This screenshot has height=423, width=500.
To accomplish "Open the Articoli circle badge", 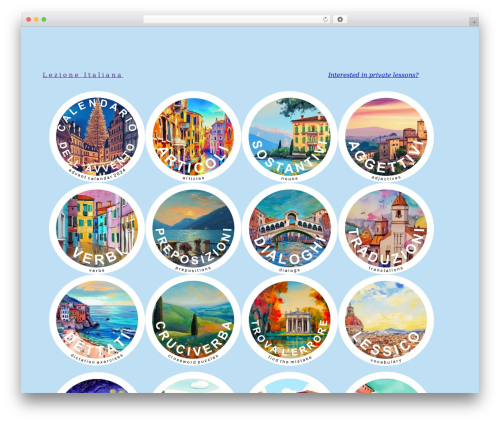I will click(193, 137).
